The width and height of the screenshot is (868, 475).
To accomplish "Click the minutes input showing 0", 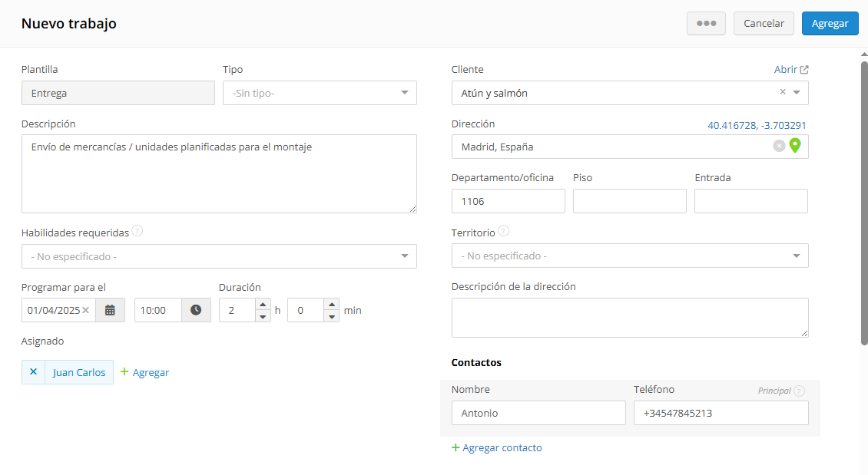I will tap(306, 310).
